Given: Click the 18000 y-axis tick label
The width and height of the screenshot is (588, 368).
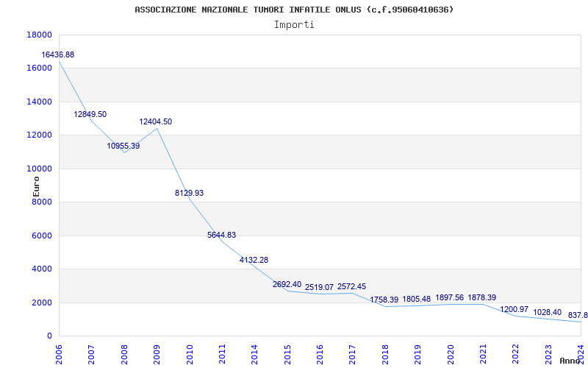Looking at the screenshot, I should (39, 35).
